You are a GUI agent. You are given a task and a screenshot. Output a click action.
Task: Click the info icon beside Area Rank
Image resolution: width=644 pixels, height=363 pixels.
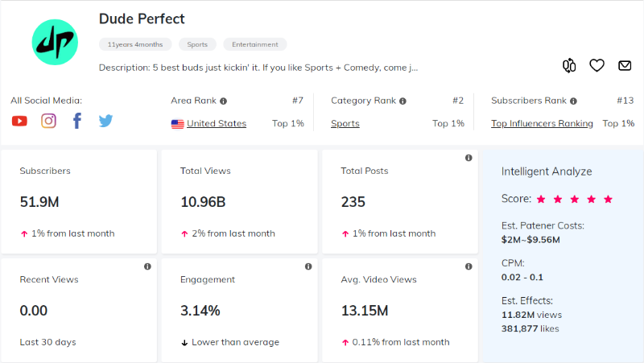(223, 101)
